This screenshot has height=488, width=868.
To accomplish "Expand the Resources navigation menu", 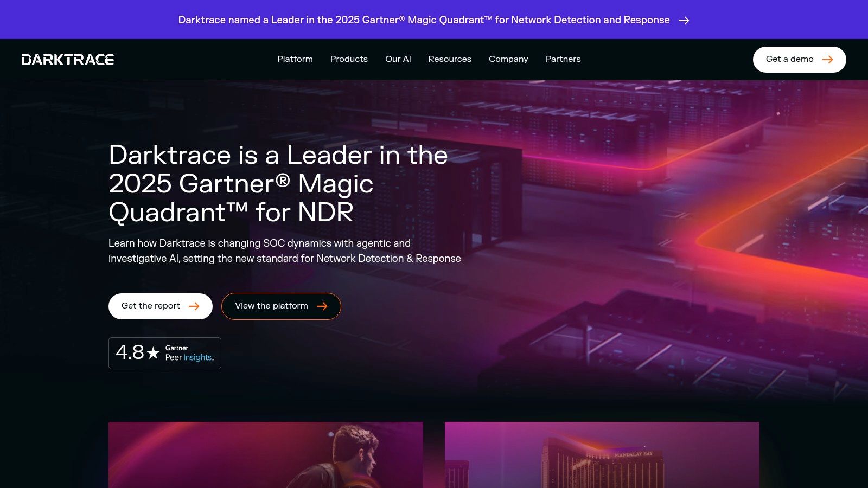I will (450, 59).
